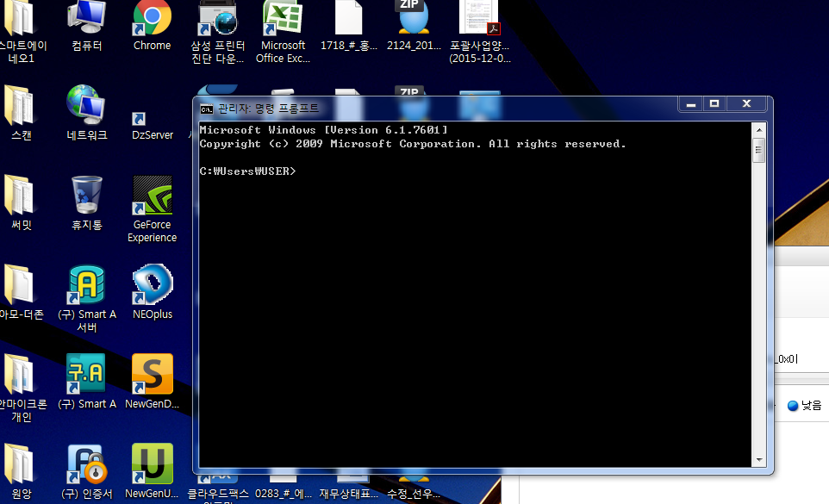Open the 1718_#_홍... file icon

[x=348, y=25]
